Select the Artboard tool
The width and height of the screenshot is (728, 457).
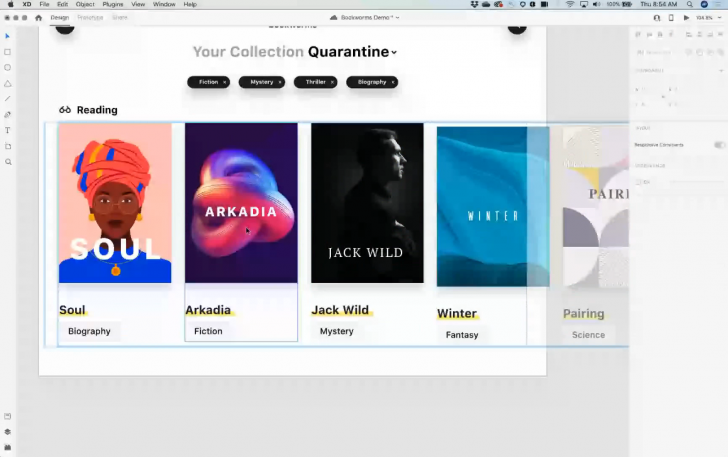click(x=7, y=146)
